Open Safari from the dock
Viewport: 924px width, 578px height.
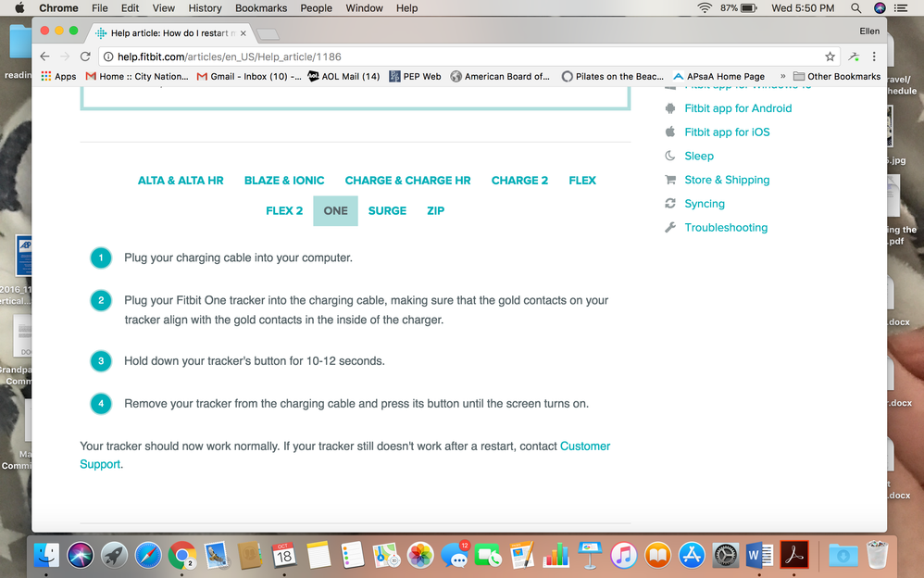[147, 555]
